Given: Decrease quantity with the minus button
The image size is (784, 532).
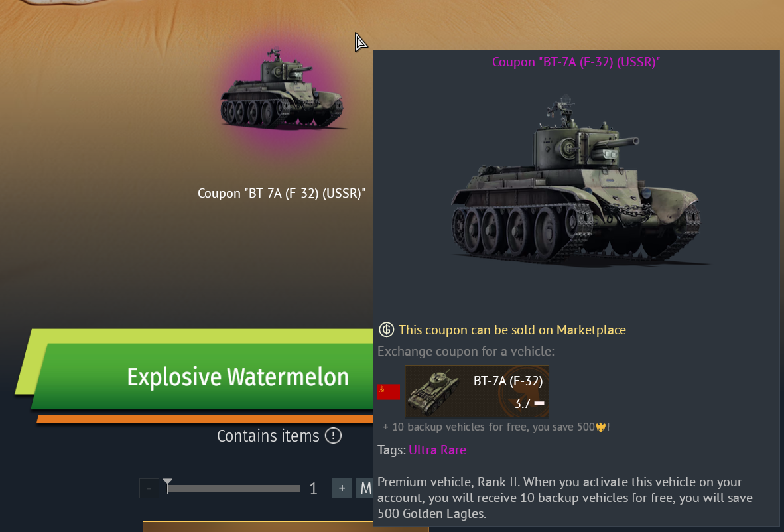Looking at the screenshot, I should (149, 488).
